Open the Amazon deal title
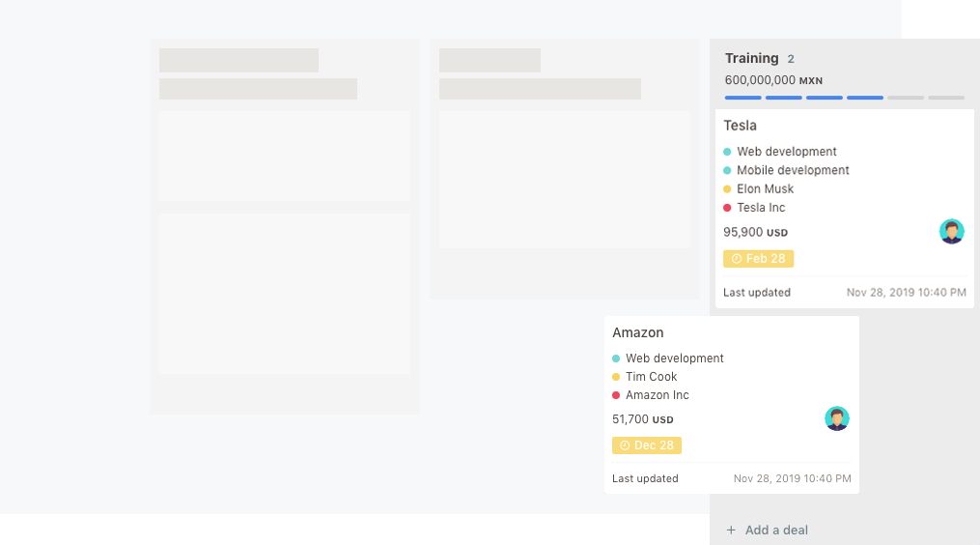This screenshot has width=980, height=545. tap(637, 332)
